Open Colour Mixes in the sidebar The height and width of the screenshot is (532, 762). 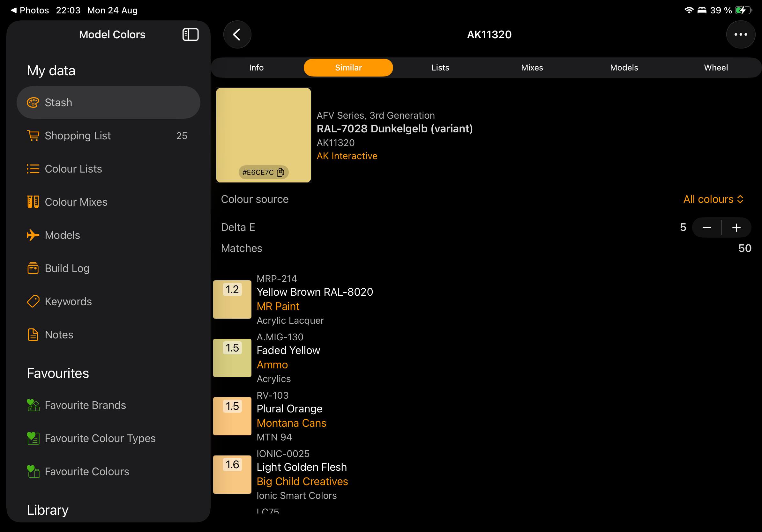108,202
